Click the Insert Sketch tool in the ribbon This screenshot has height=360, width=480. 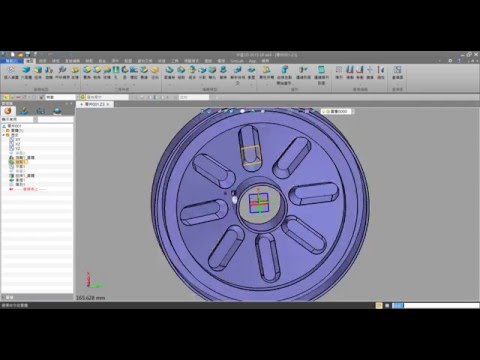[x=11, y=72]
